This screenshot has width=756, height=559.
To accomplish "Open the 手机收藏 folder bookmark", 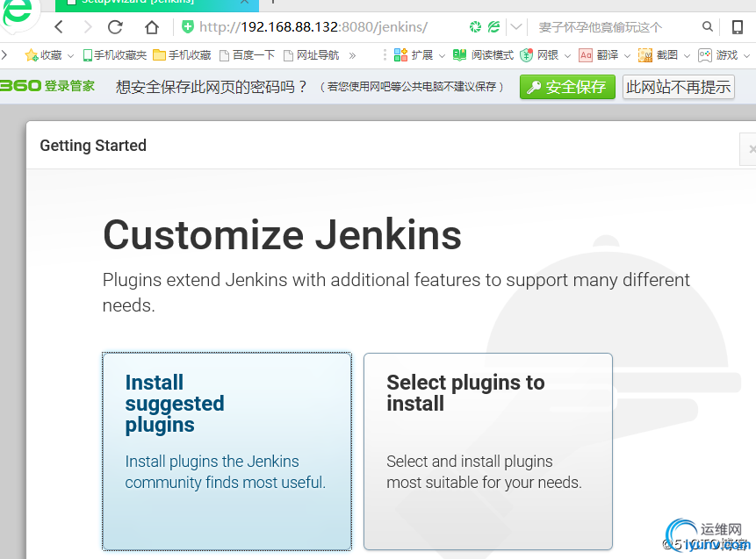I will (x=182, y=55).
